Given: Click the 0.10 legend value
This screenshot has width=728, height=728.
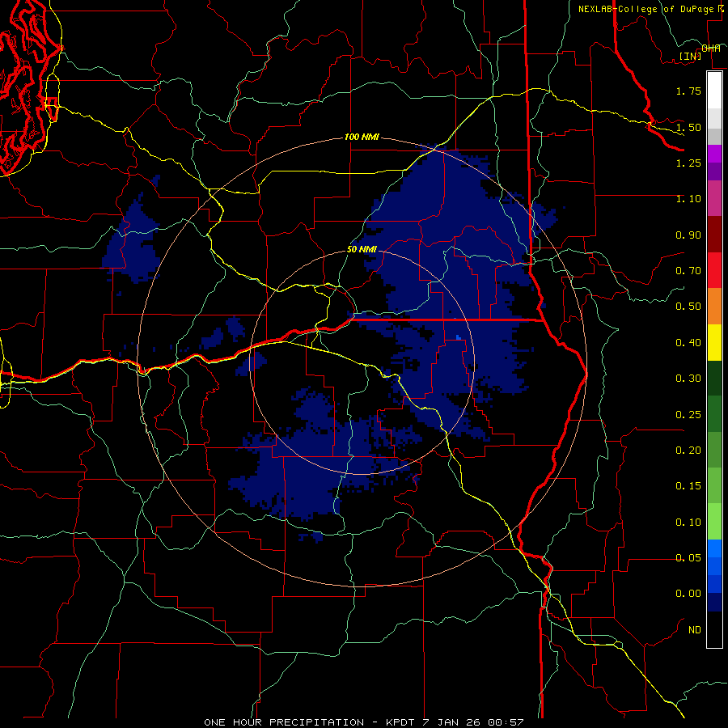Looking at the screenshot, I should coord(688,523).
